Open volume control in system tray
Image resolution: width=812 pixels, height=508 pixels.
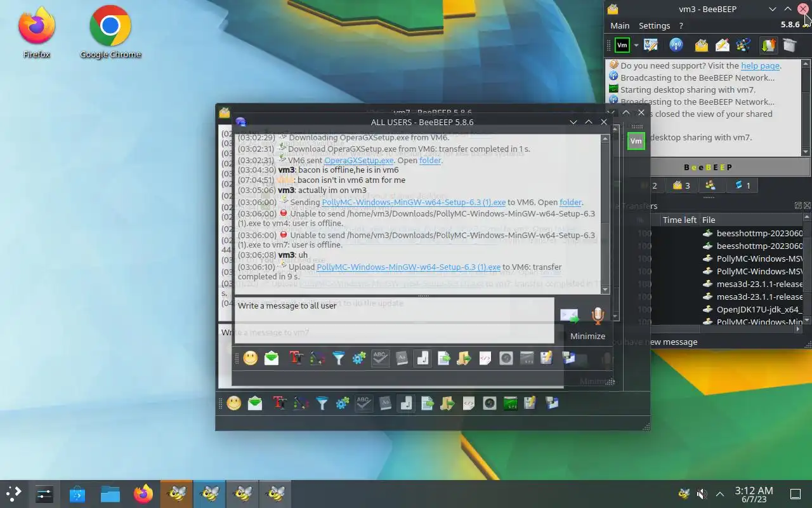pyautogui.click(x=702, y=493)
